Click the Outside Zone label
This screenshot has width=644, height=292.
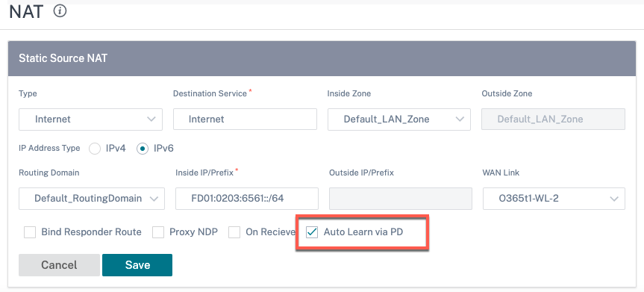(x=507, y=94)
